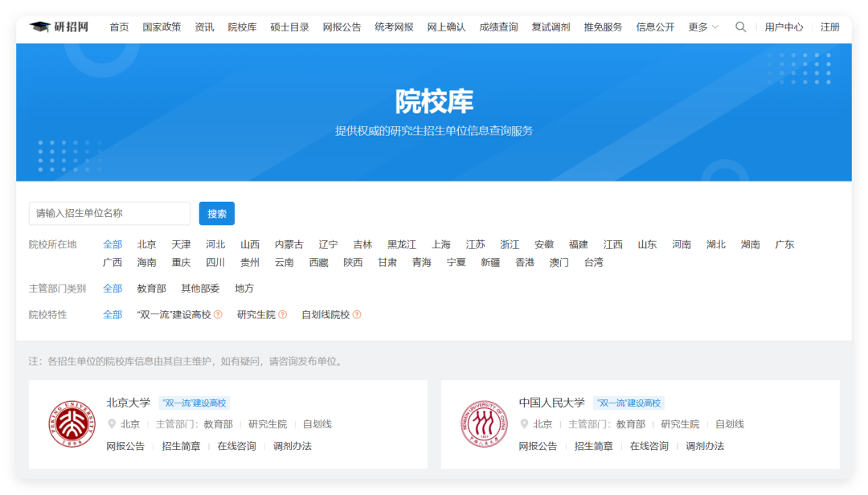Screen dimensions: 868x495
Task: Open 网上确认 menu item
Action: click(446, 27)
